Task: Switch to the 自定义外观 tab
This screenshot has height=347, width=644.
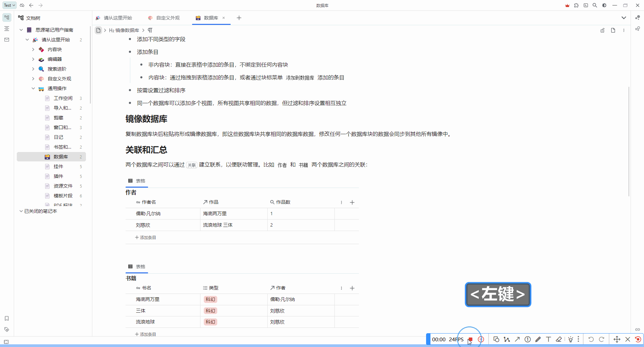Action: 168,18
